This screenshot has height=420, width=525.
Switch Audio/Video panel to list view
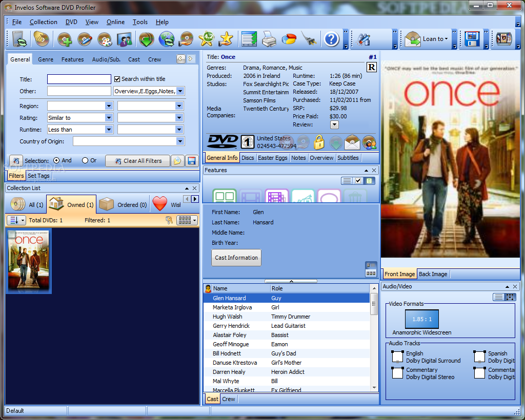pos(498,297)
